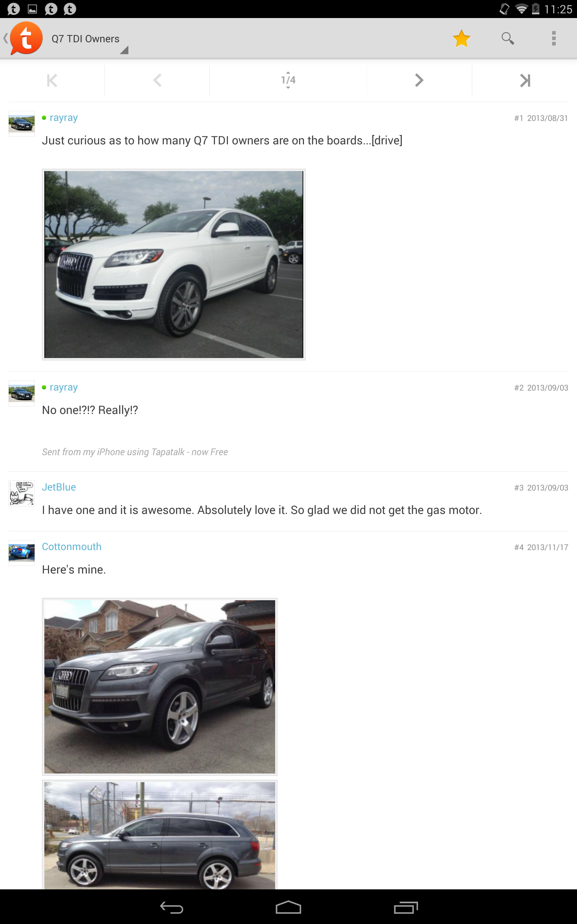Image resolution: width=577 pixels, height=924 pixels.
Task: View the gray Q7 side profile photo
Action: point(159,834)
